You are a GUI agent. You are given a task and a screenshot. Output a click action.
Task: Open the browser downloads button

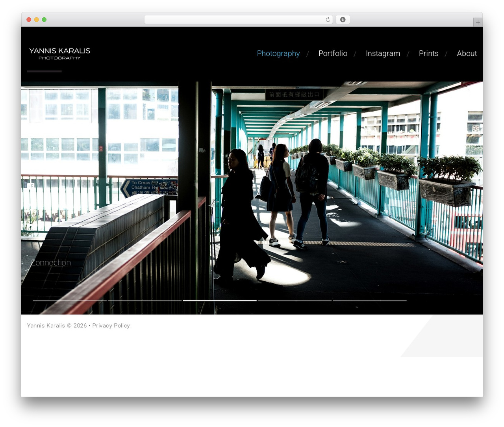click(x=343, y=20)
